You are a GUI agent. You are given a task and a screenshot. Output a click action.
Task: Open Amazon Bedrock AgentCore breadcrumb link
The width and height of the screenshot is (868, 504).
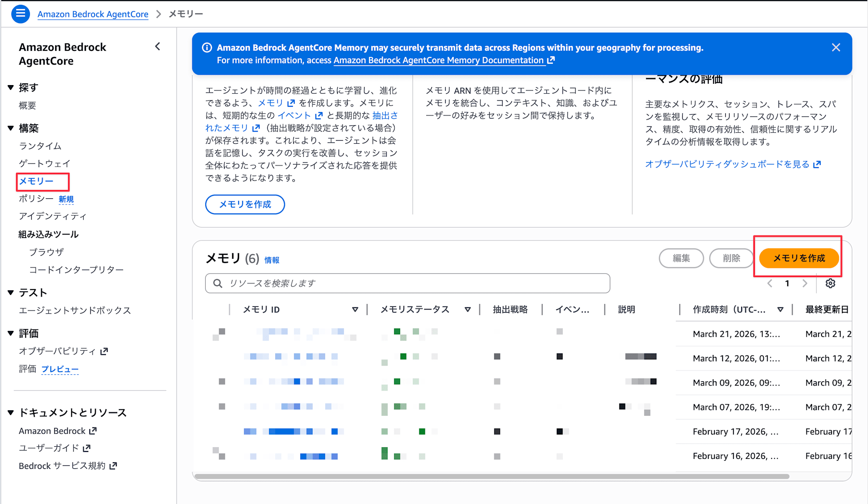[93, 14]
